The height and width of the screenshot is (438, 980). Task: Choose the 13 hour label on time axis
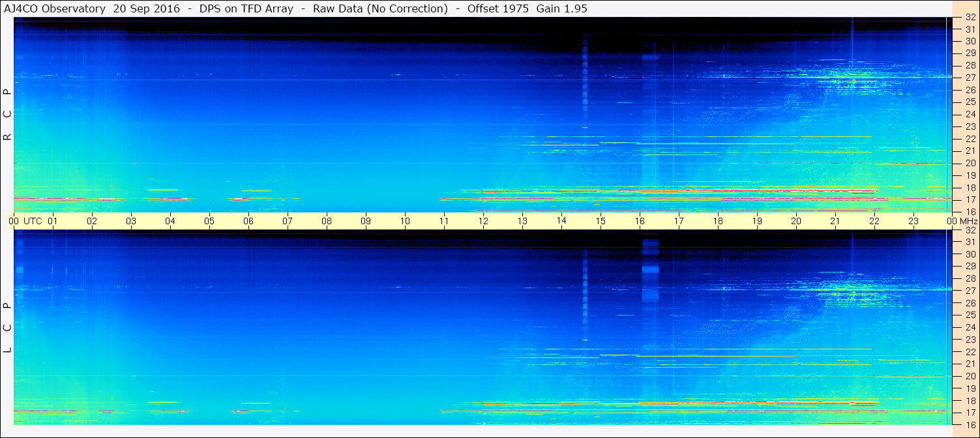(522, 221)
